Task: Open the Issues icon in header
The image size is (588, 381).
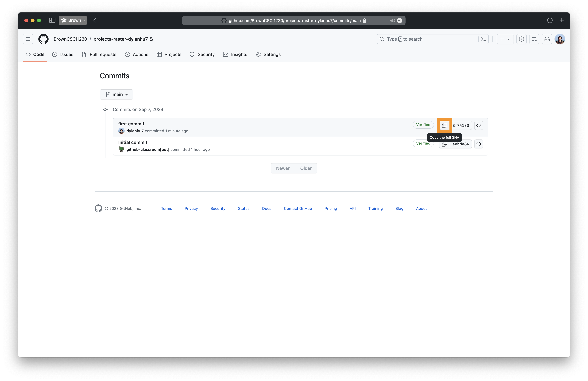Action: (x=521, y=39)
